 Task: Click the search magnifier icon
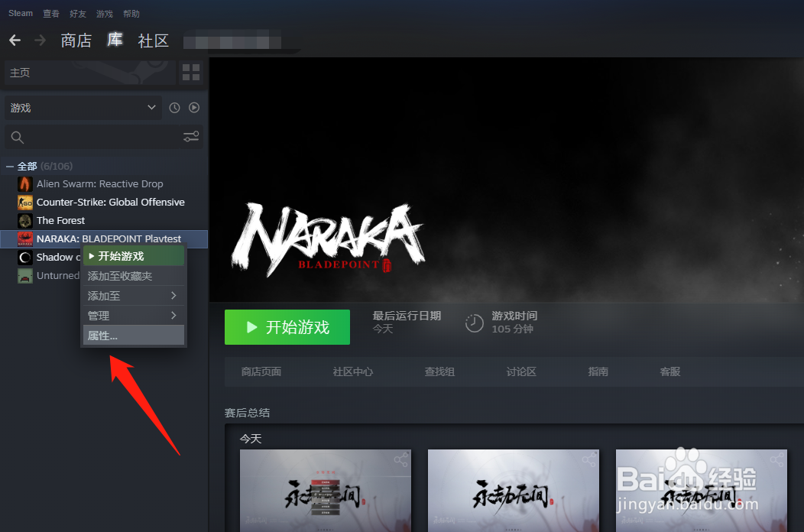click(17, 136)
